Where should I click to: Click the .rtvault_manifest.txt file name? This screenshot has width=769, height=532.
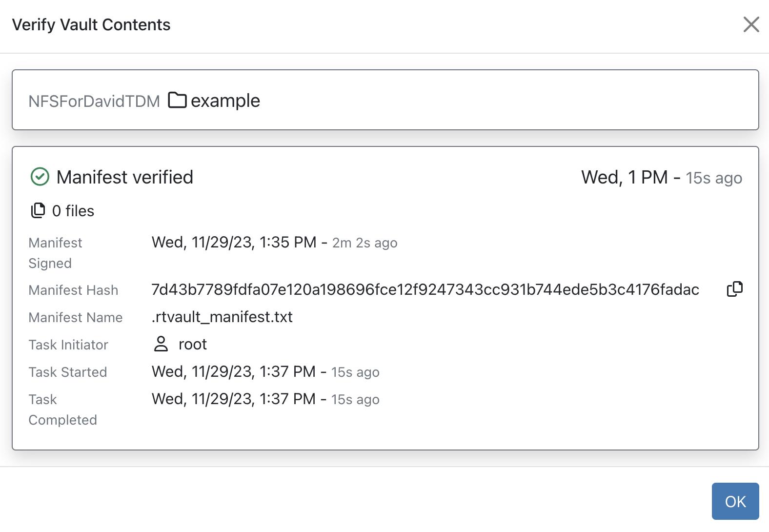222,317
